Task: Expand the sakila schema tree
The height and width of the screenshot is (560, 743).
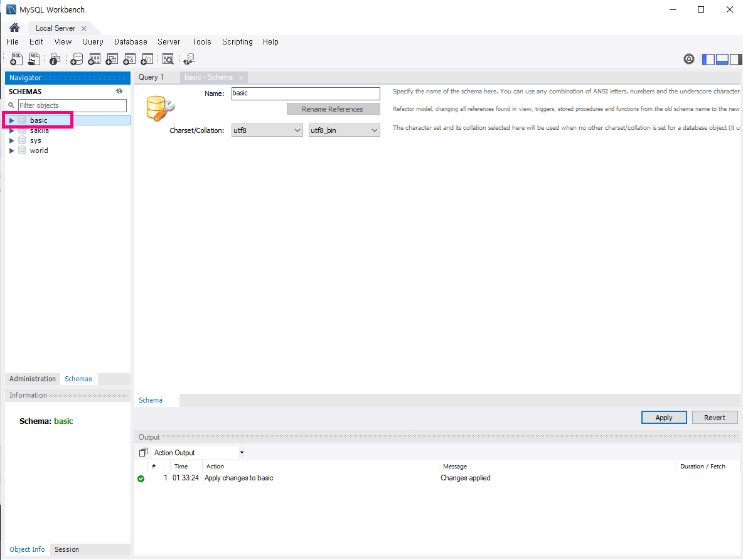Action: [x=12, y=130]
